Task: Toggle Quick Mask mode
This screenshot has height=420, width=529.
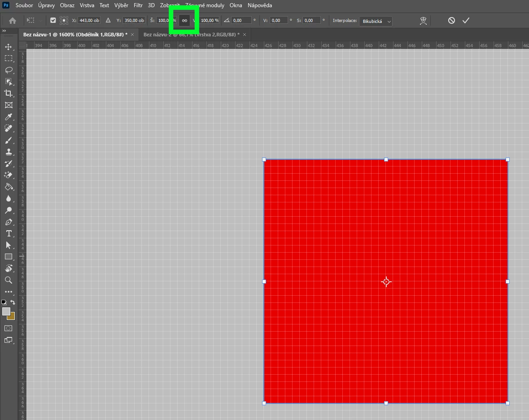Action: click(9, 328)
